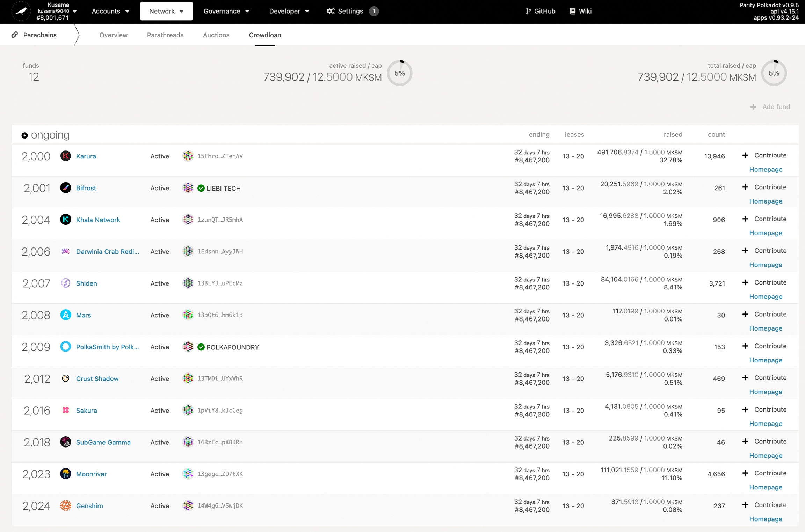The image size is (805, 532).
Task: Click the Karura parachain logo icon
Action: [65, 156]
